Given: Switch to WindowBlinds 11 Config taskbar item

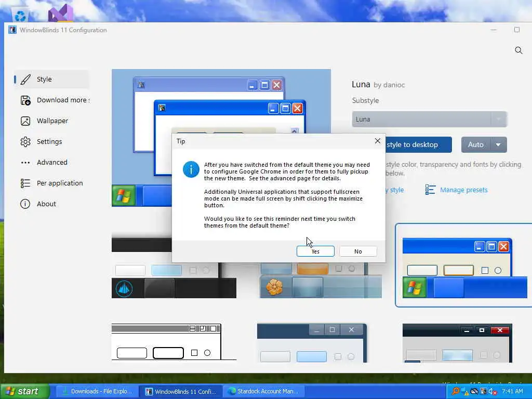Looking at the screenshot, I should coord(181,392).
